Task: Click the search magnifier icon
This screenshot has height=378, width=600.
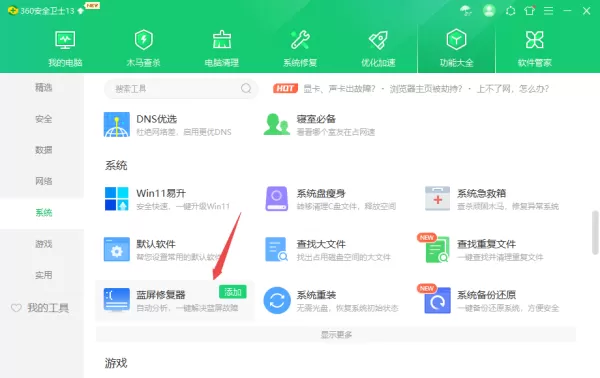Action: tap(246, 88)
